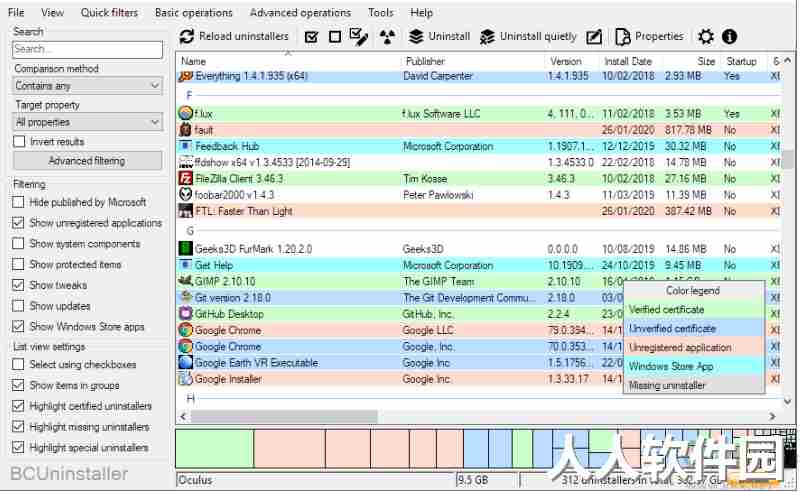This screenshot has width=800, height=492.
Task: Click the Feedback Hub row icon
Action: pos(186,146)
